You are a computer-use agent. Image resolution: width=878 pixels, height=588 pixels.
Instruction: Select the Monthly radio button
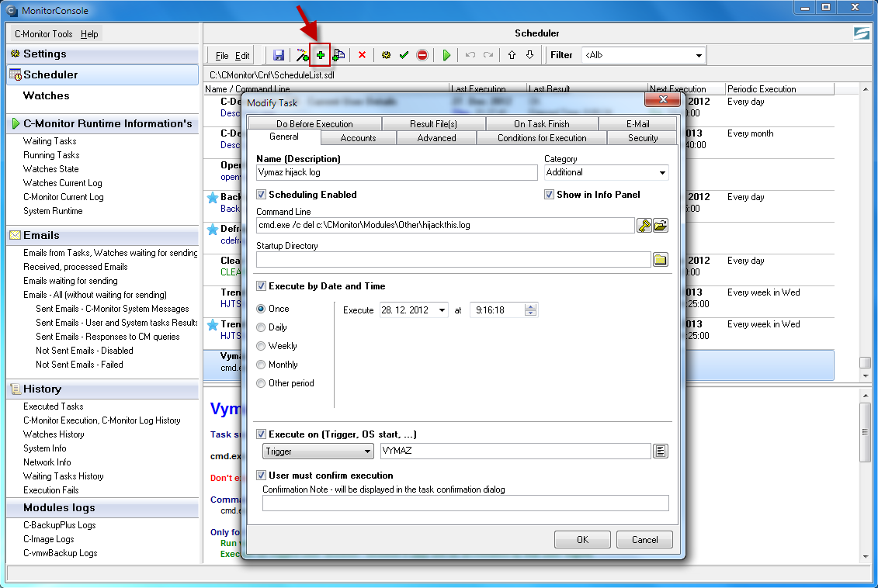pos(261,365)
